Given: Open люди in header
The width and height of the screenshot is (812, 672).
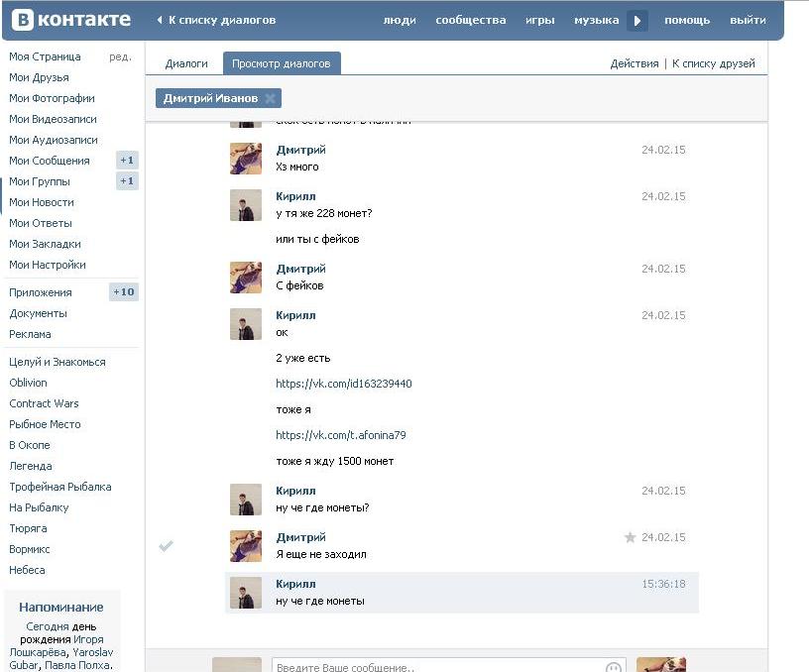Looking at the screenshot, I should (400, 20).
